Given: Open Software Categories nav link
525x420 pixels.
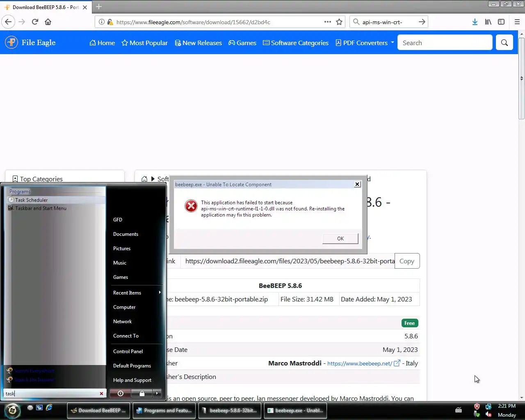Looking at the screenshot, I should [296, 43].
